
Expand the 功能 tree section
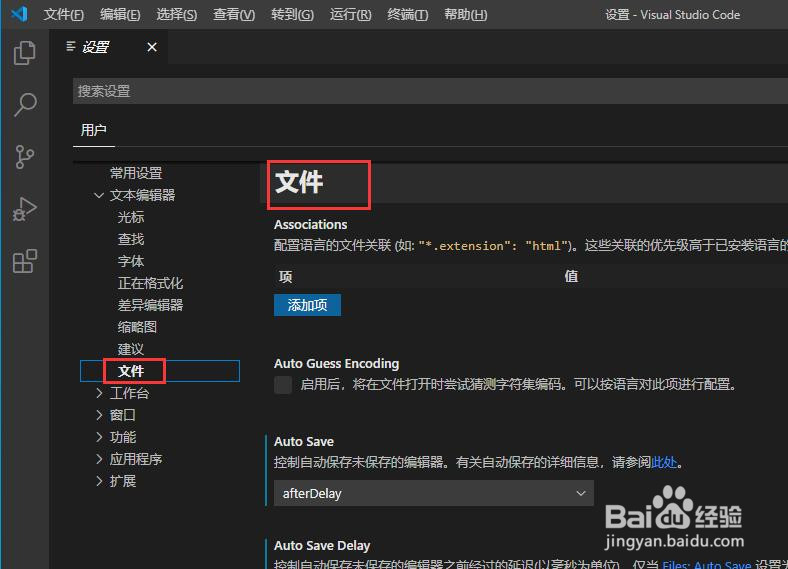(99, 437)
